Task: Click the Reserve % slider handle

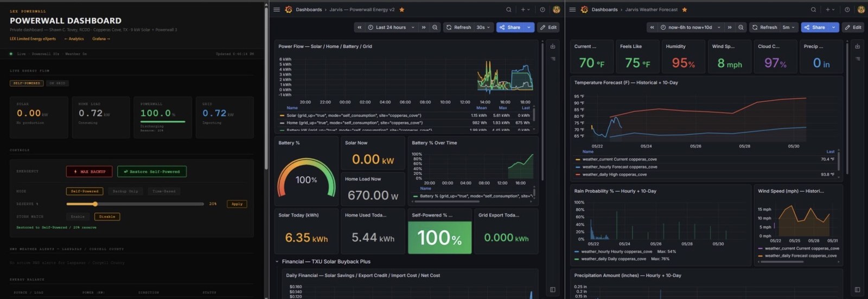Action: tap(95, 204)
